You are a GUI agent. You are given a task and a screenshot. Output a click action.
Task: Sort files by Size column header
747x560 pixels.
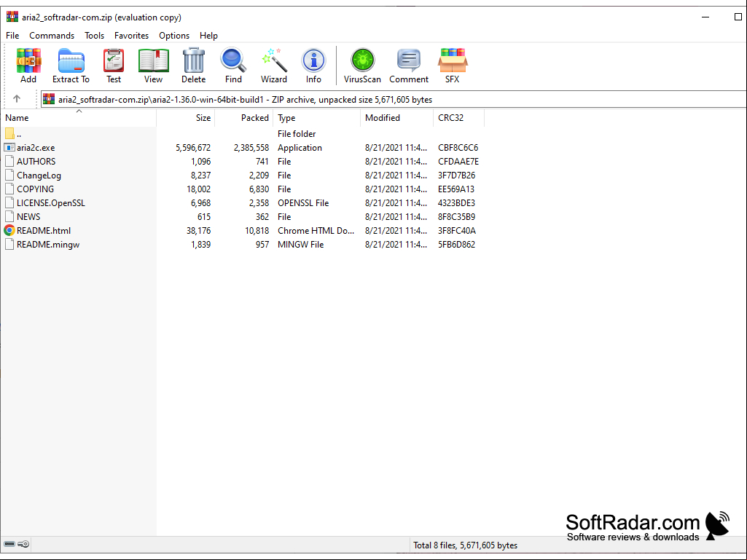click(186, 118)
